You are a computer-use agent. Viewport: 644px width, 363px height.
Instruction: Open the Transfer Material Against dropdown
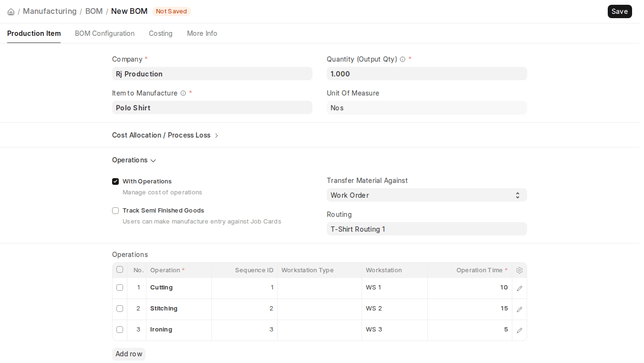[x=427, y=195]
